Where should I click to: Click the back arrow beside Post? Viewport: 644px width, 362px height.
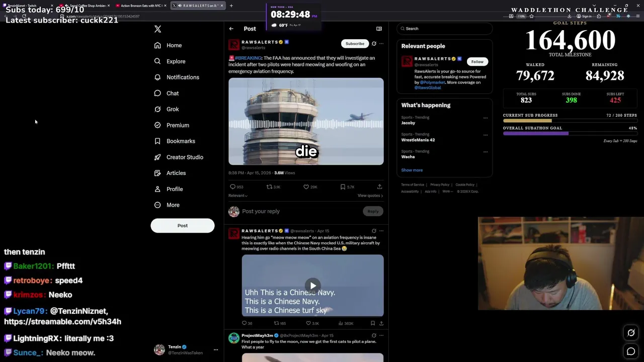tap(231, 29)
